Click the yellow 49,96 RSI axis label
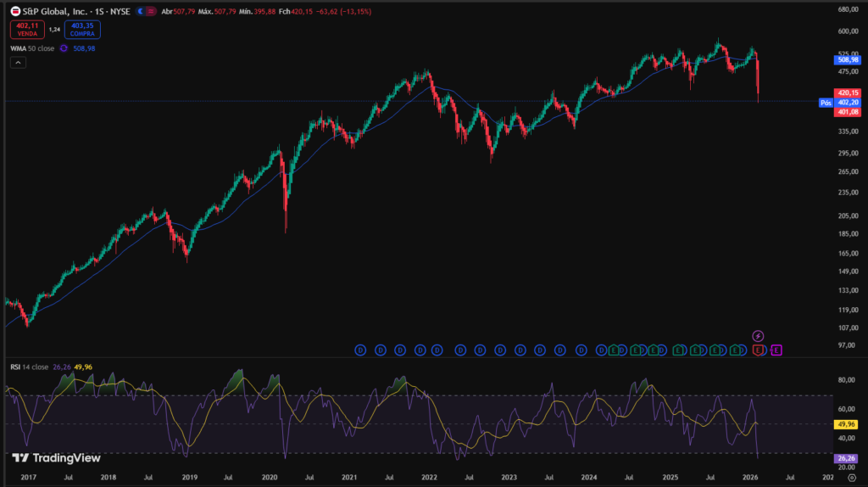Screen dimensions: 868x487 point(845,424)
